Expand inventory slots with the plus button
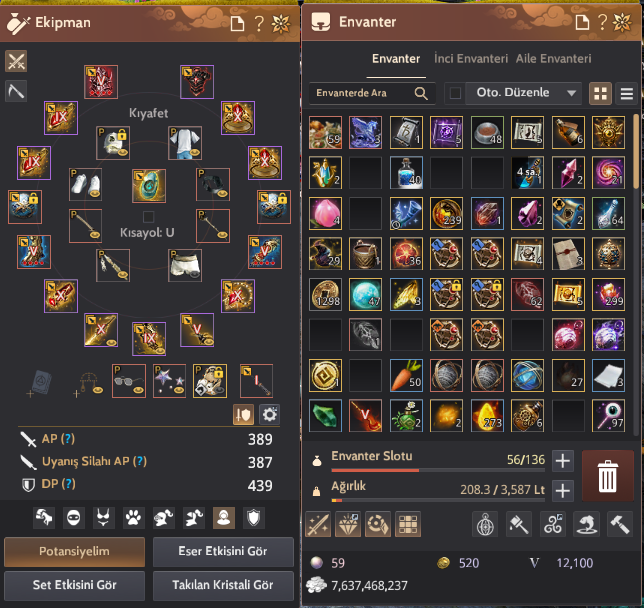644x608 pixels. tap(562, 461)
